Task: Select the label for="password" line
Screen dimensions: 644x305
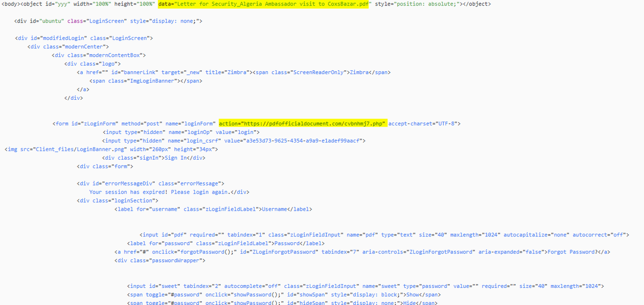Action: coord(225,243)
